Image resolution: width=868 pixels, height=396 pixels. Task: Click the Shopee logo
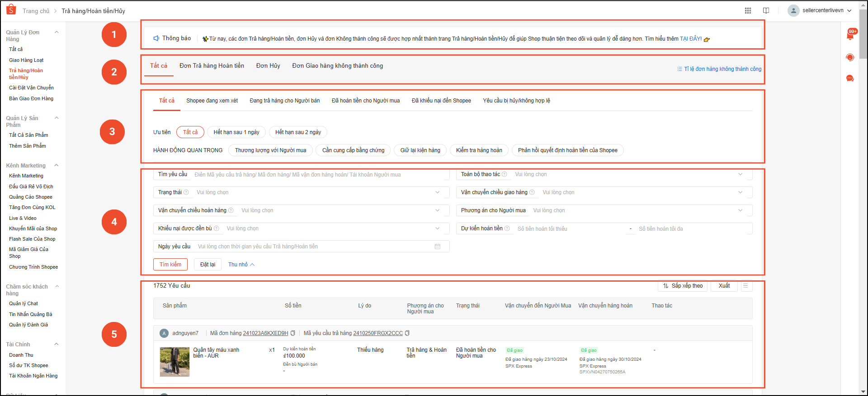tap(11, 10)
